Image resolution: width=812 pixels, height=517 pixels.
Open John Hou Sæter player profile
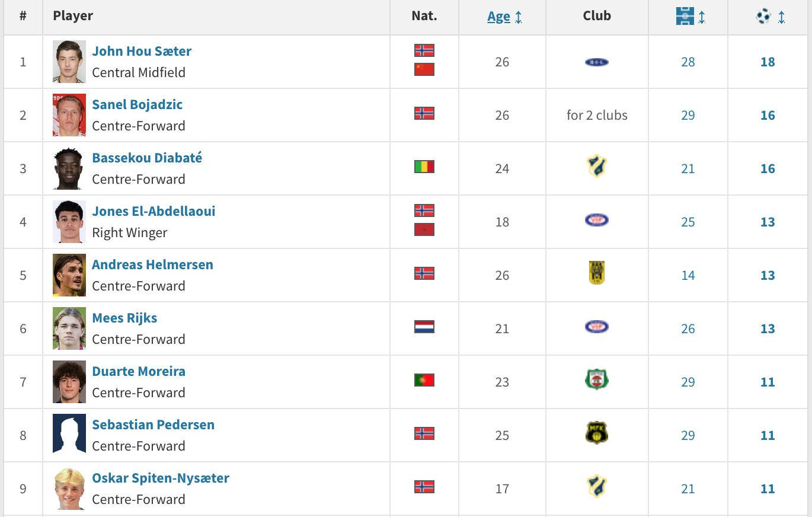coord(142,51)
